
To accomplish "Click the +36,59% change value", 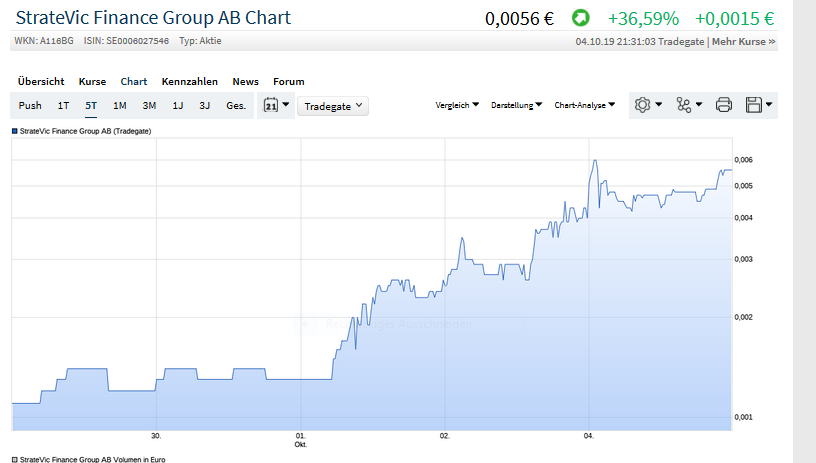I will [643, 19].
